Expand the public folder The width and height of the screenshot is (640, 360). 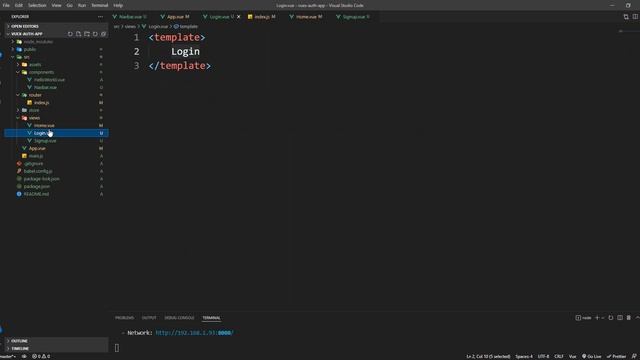pos(56,49)
